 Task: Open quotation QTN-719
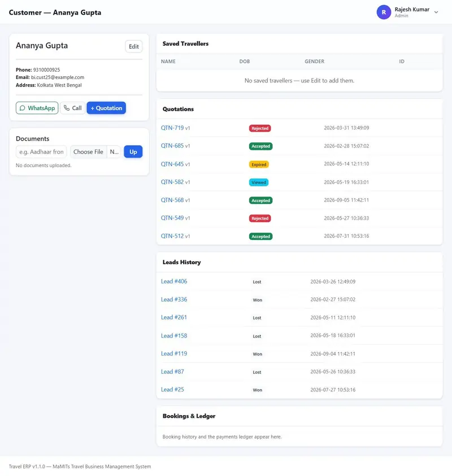[172, 128]
